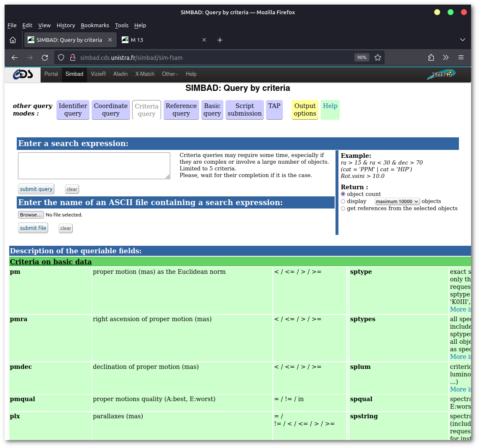Clear the search expression
Image resolution: width=479 pixels, height=448 pixels.
[x=72, y=189]
